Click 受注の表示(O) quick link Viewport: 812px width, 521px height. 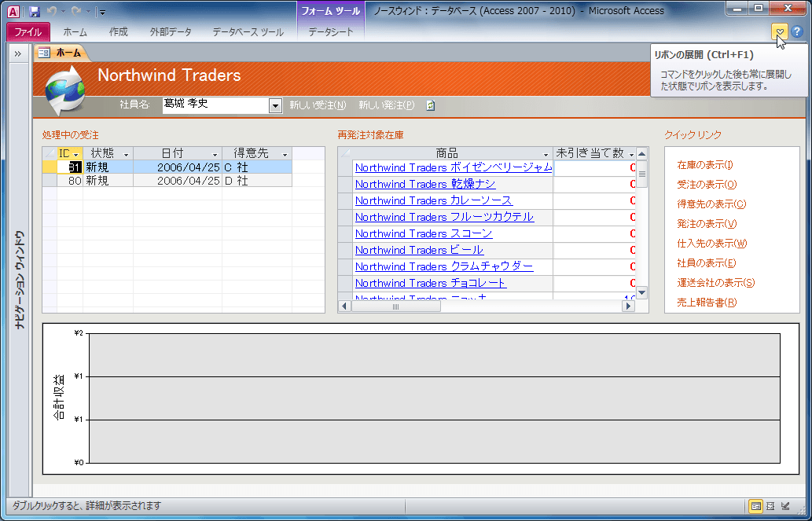click(x=707, y=185)
